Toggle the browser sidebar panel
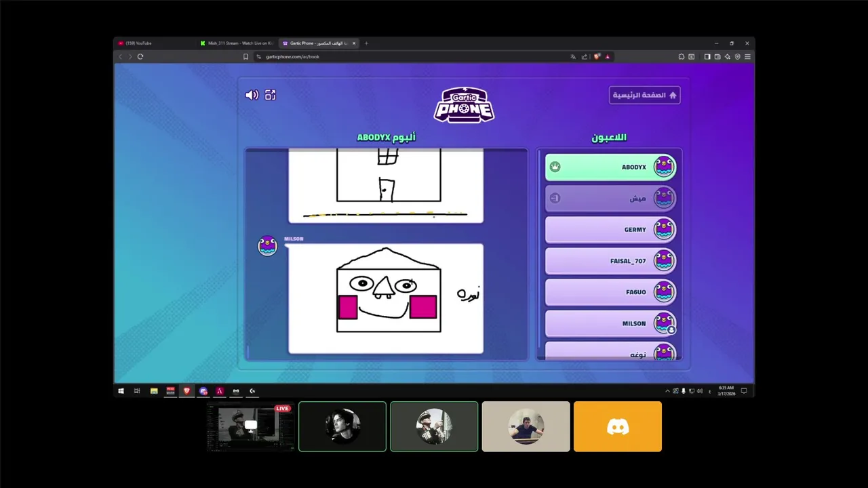Screen dimensions: 868x488 707,57
